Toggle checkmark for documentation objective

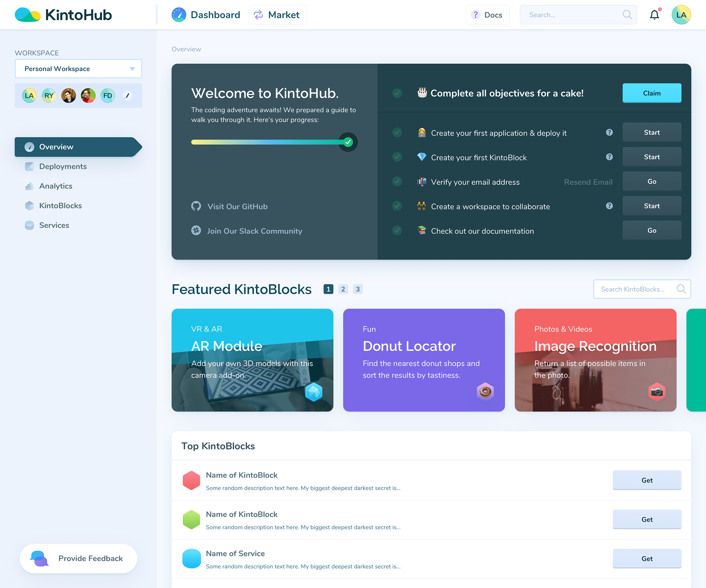click(x=397, y=230)
